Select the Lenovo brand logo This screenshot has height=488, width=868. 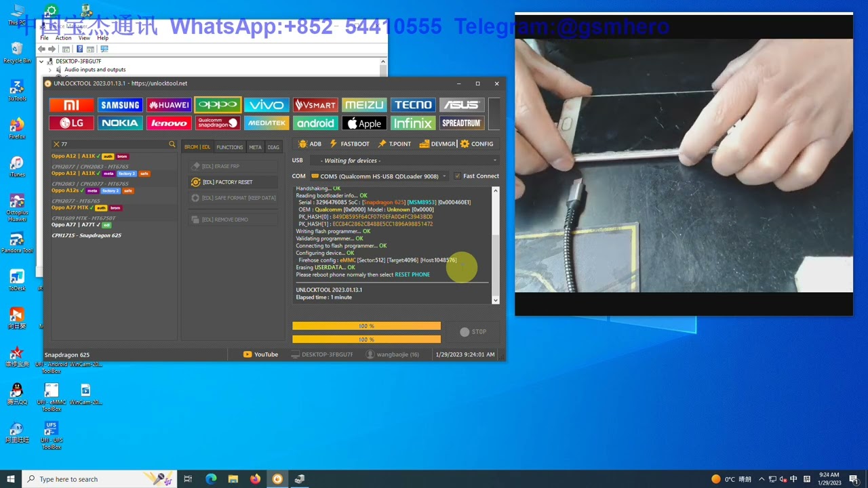[169, 123]
